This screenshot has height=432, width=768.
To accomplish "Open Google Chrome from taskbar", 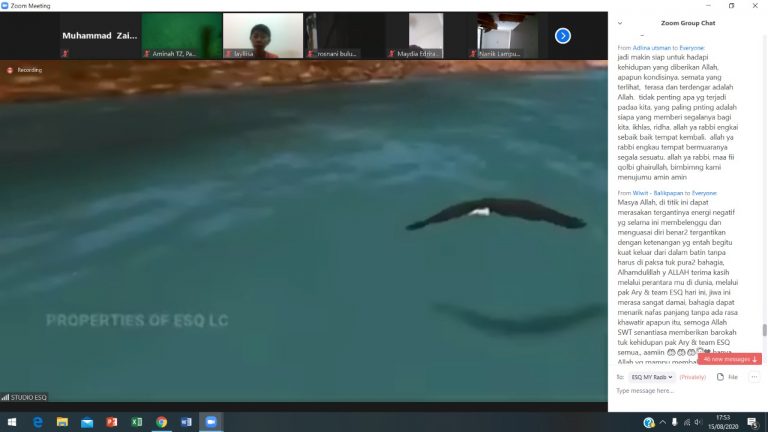I will coord(161,422).
